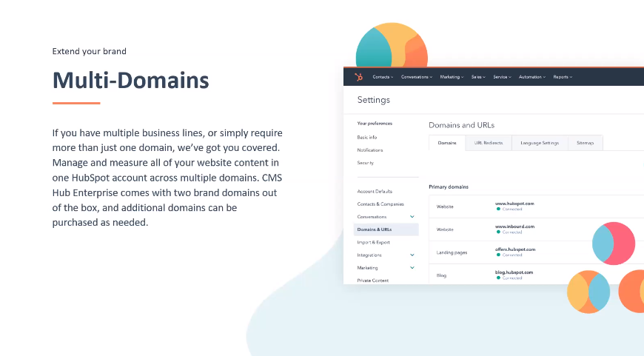Click the Landing pages row label

[x=452, y=252]
